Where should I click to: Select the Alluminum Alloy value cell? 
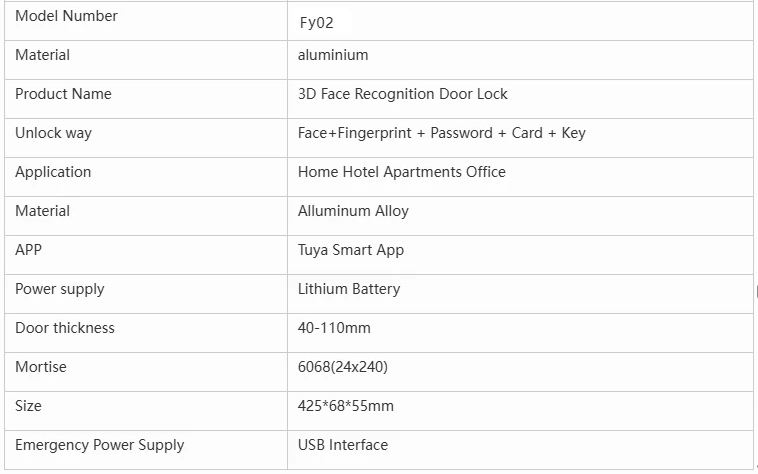[x=353, y=211]
